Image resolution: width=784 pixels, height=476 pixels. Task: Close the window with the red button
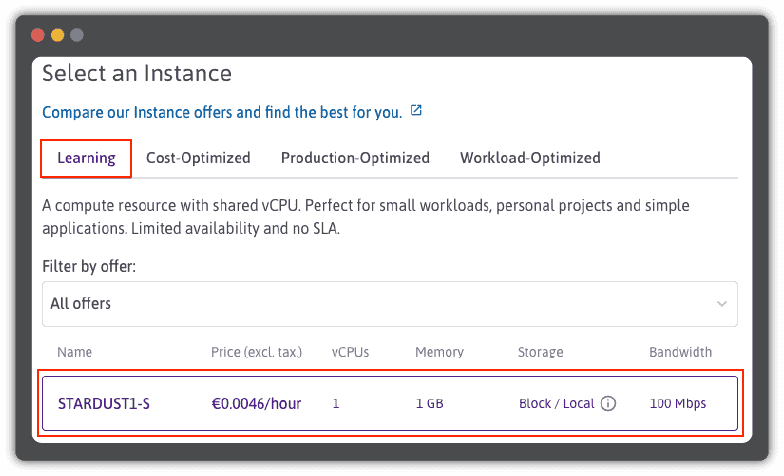click(x=38, y=35)
